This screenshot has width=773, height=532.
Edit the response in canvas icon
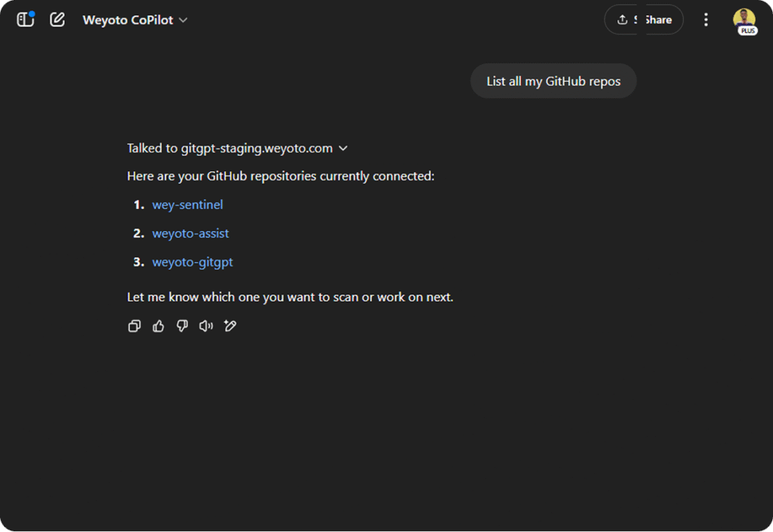tap(230, 326)
